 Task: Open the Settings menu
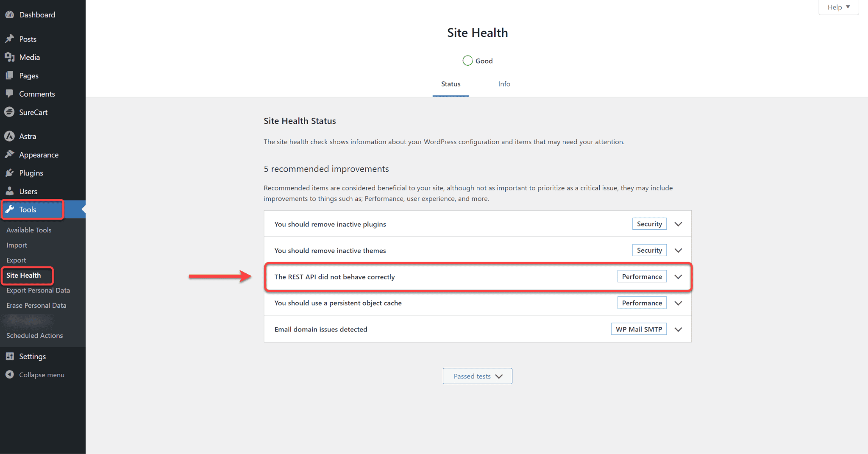32,356
